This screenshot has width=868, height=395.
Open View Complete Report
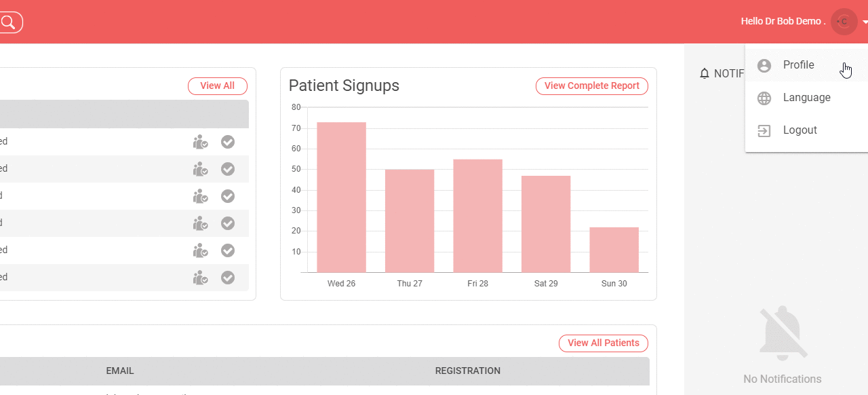pos(591,86)
